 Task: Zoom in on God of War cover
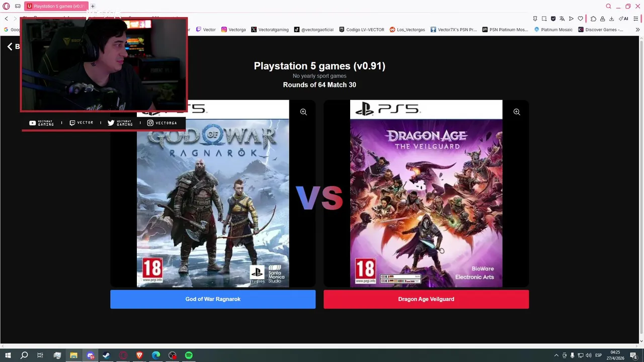click(303, 112)
